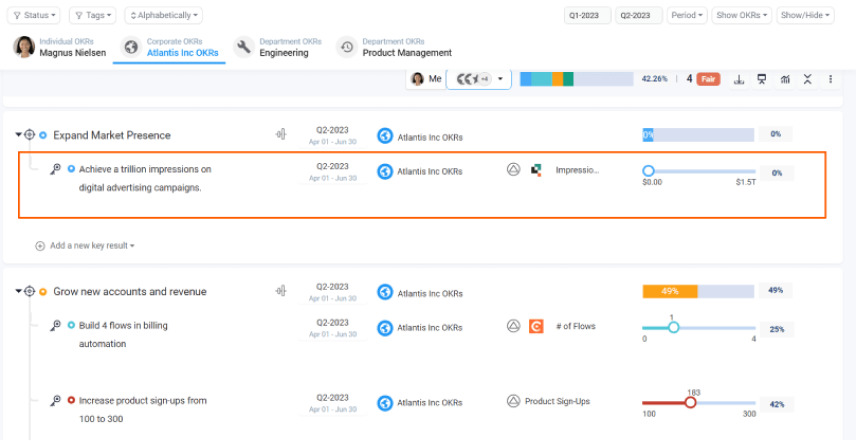The width and height of the screenshot is (856, 441).
Task: Click Expand Market Presence 0% progress bar
Action: tap(698, 135)
